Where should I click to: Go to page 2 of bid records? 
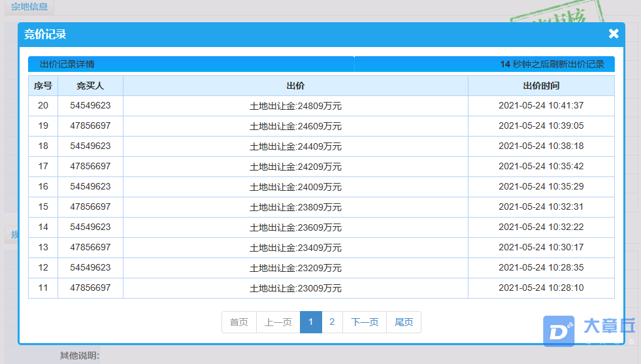coord(332,322)
